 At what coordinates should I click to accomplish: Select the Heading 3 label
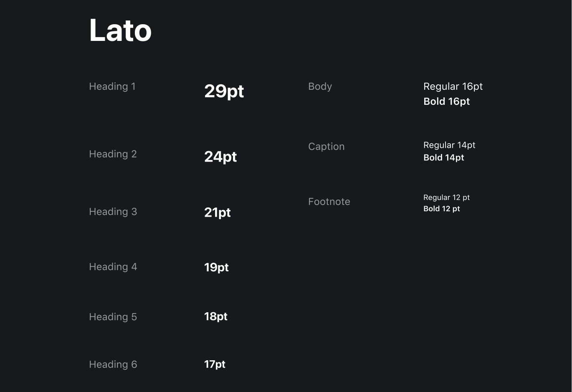pyautogui.click(x=113, y=212)
